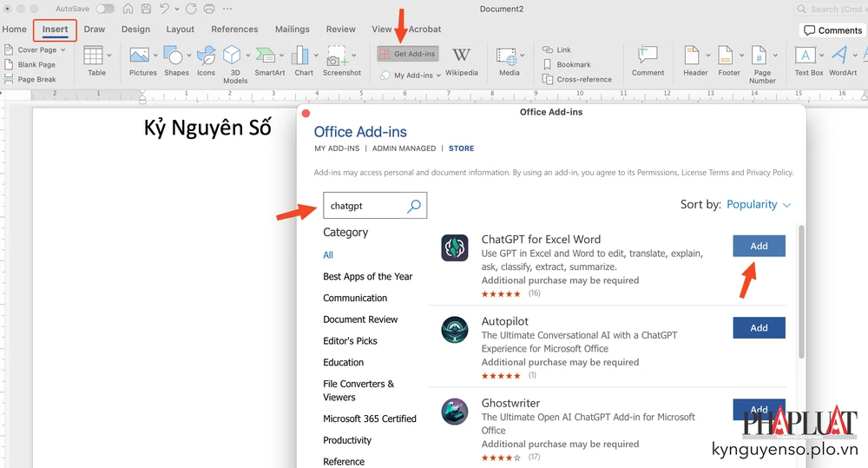Open the Wikipedia add-in
Image resolution: width=868 pixels, height=468 pixels.
coord(461,61)
